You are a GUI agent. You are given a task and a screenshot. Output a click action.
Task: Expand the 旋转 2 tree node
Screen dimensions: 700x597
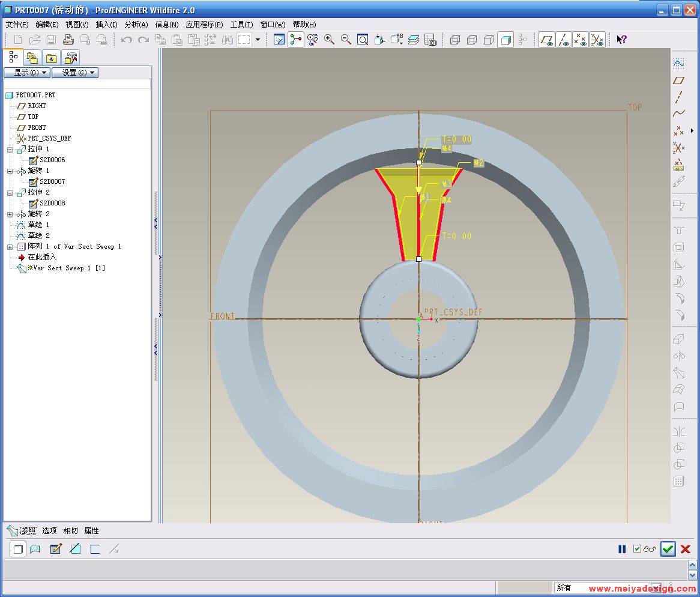click(x=10, y=214)
